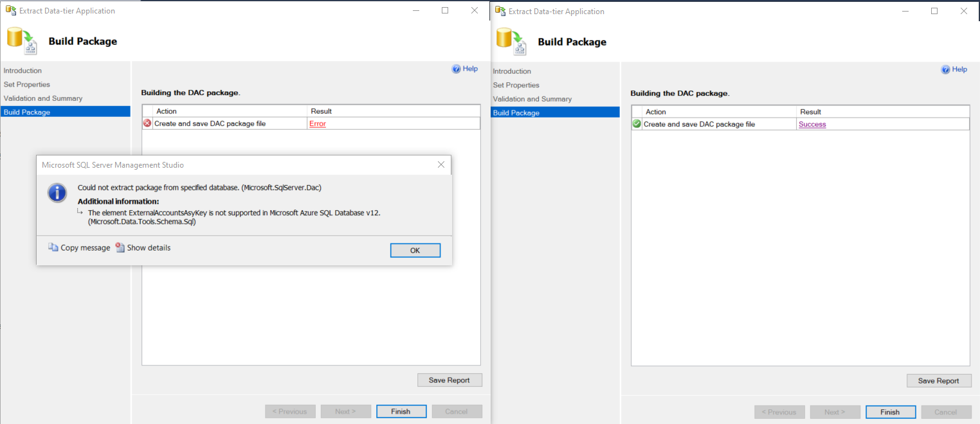Click the Show details icon in the dialog
The width and height of the screenshot is (980, 424).
119,247
